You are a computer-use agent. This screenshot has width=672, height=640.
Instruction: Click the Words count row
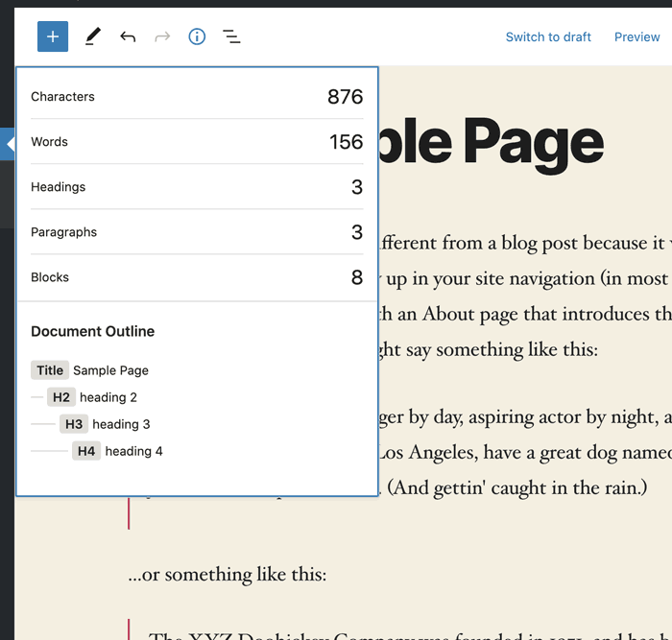coord(197,141)
